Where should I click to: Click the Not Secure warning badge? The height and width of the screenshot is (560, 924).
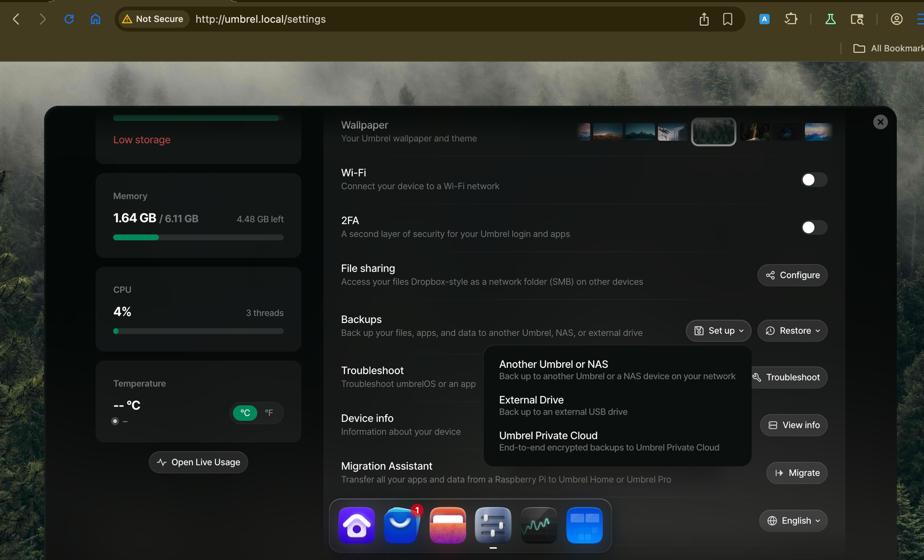pyautogui.click(x=153, y=19)
